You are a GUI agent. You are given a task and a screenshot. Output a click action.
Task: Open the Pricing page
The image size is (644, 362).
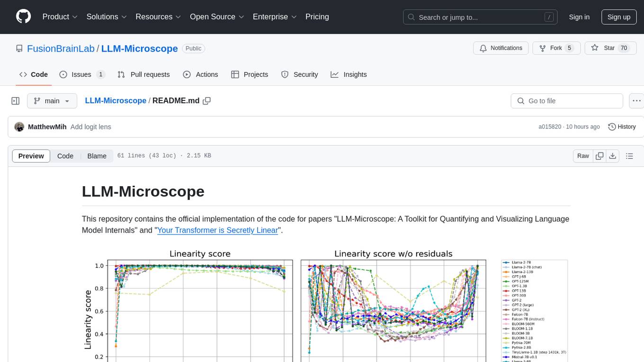point(317,17)
